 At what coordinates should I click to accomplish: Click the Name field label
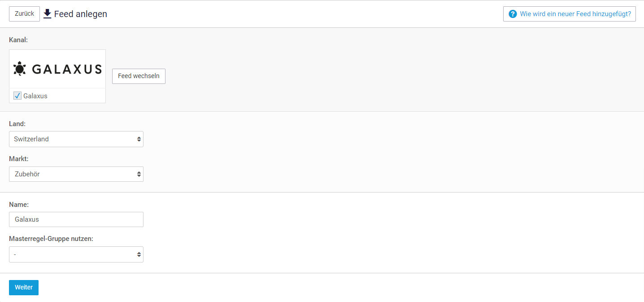tap(19, 204)
